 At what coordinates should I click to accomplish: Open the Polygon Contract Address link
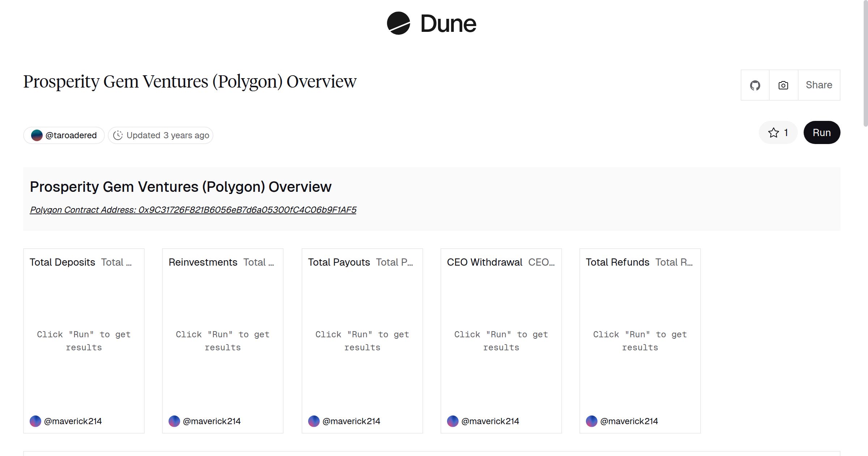pyautogui.click(x=193, y=210)
